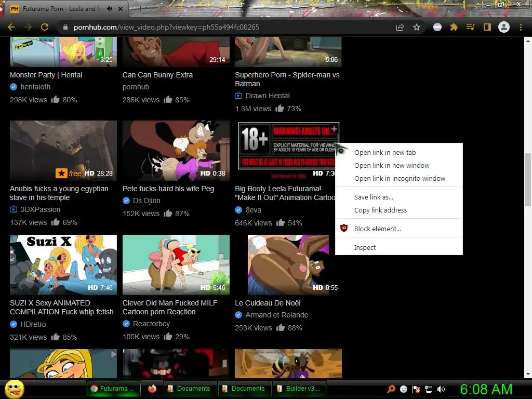This screenshot has width=532, height=399.
Task: Open Chrome's three-dot menu
Action: [521, 27]
